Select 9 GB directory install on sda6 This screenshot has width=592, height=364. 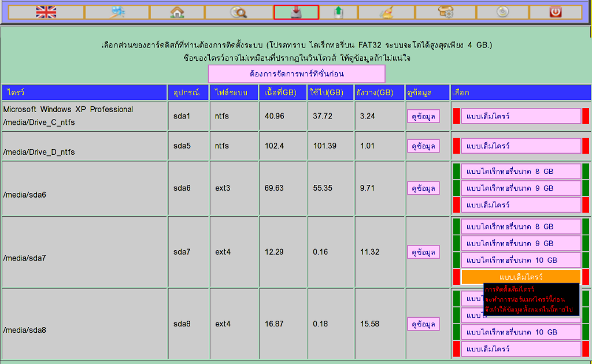(521, 188)
